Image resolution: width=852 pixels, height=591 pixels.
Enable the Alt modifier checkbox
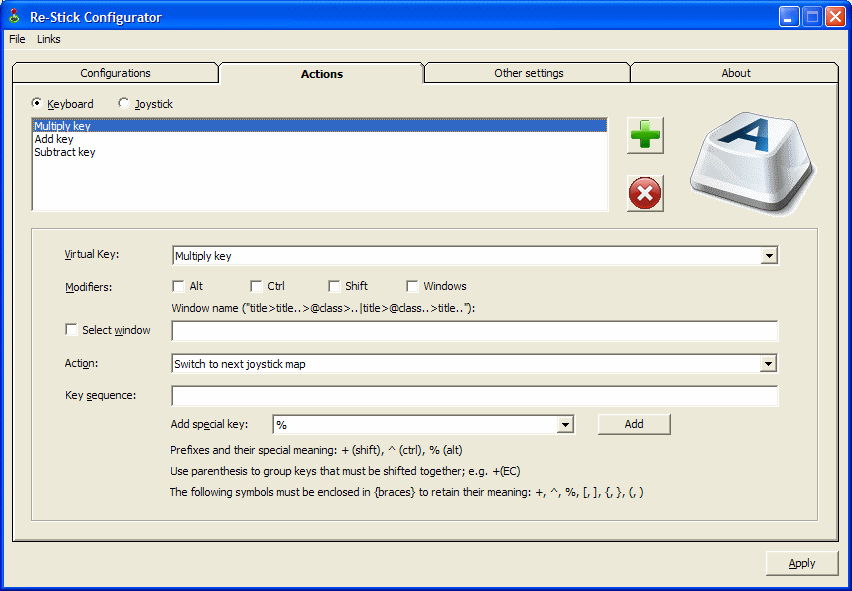click(x=178, y=286)
